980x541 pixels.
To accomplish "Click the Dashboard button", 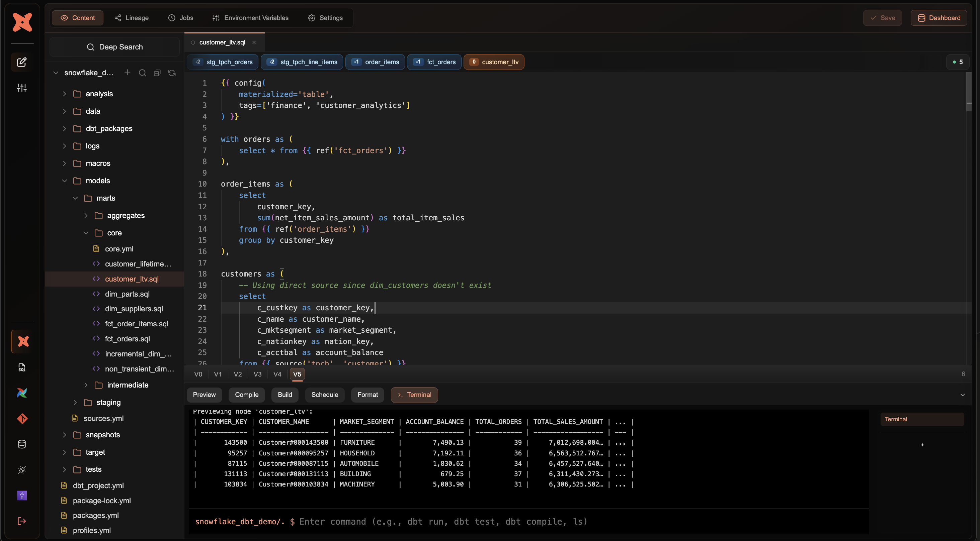I will pos(939,18).
